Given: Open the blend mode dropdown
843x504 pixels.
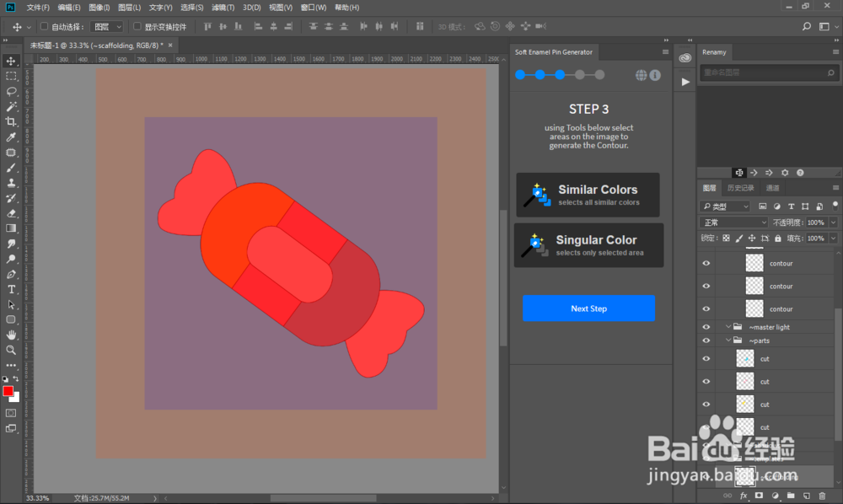Looking at the screenshot, I should 734,223.
